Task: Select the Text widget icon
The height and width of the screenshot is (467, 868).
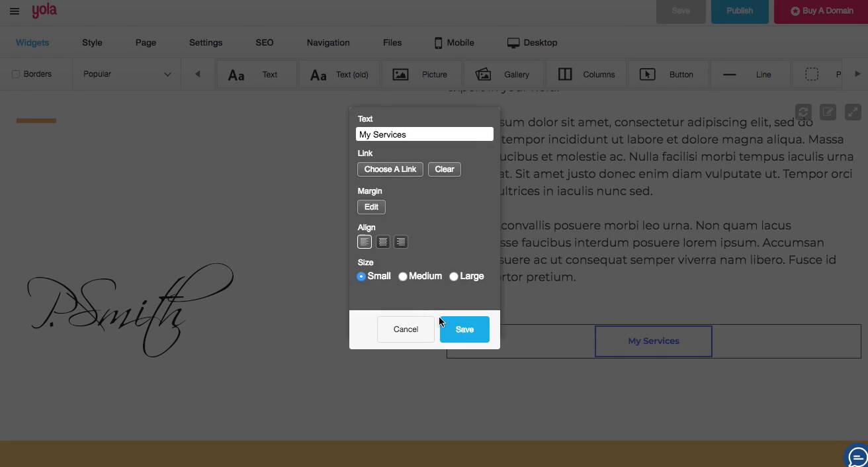Action: pyautogui.click(x=236, y=75)
